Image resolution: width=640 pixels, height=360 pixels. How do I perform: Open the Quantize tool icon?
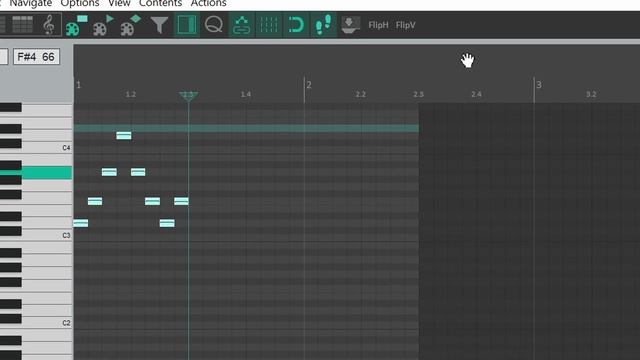click(x=213, y=24)
